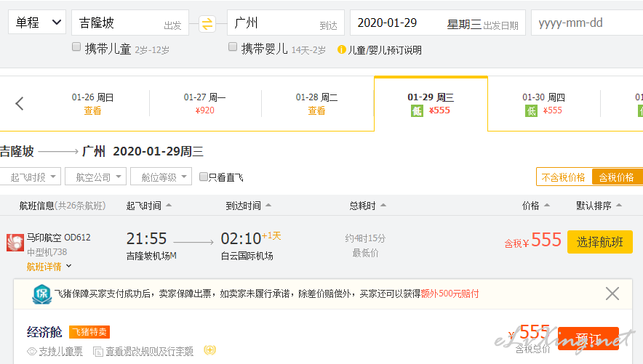Swap departure and arrival cities icon
This screenshot has width=643, height=364.
click(x=207, y=23)
